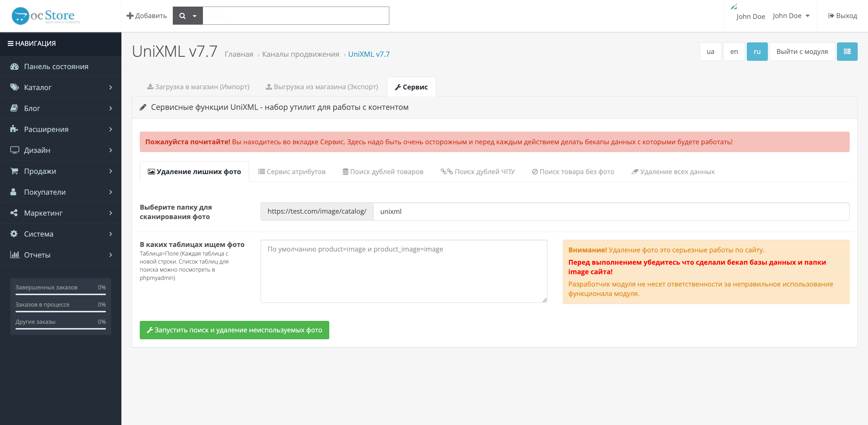The image size is (868, 425).
Task: Click the Расширения puzzle icon
Action: pyautogui.click(x=14, y=129)
